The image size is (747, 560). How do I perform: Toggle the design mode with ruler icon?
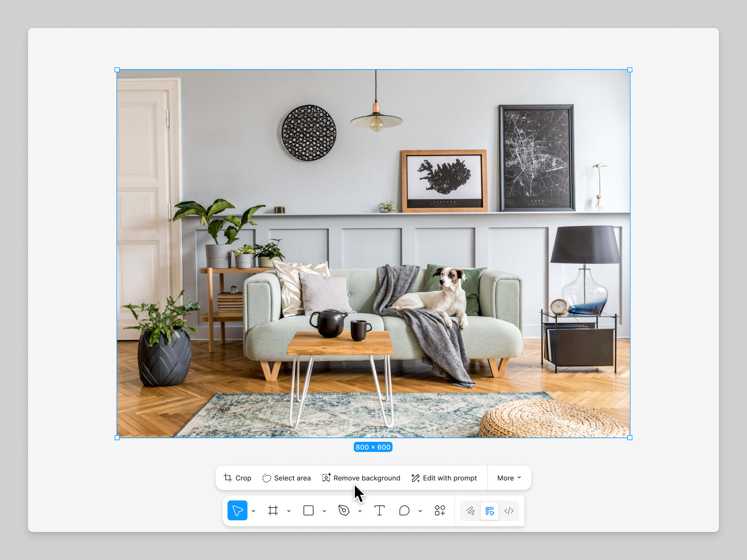click(489, 511)
